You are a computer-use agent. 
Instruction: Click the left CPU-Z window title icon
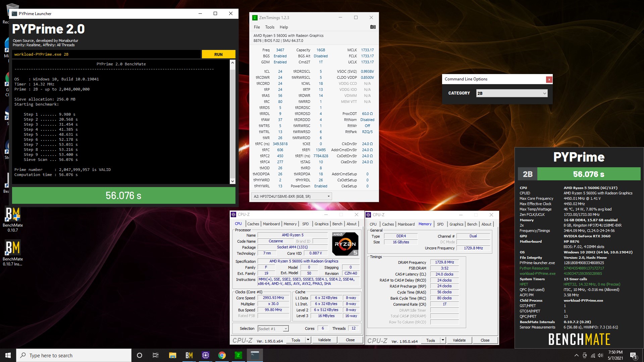point(233,215)
